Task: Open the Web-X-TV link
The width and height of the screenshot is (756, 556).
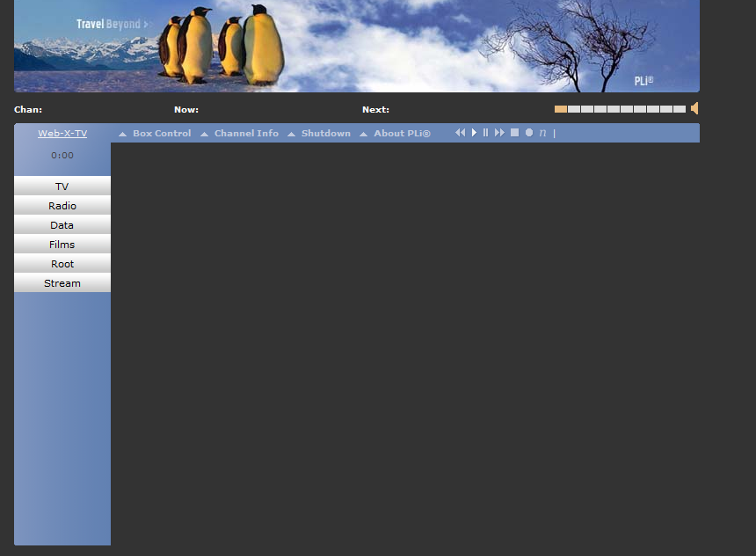Action: [62, 134]
